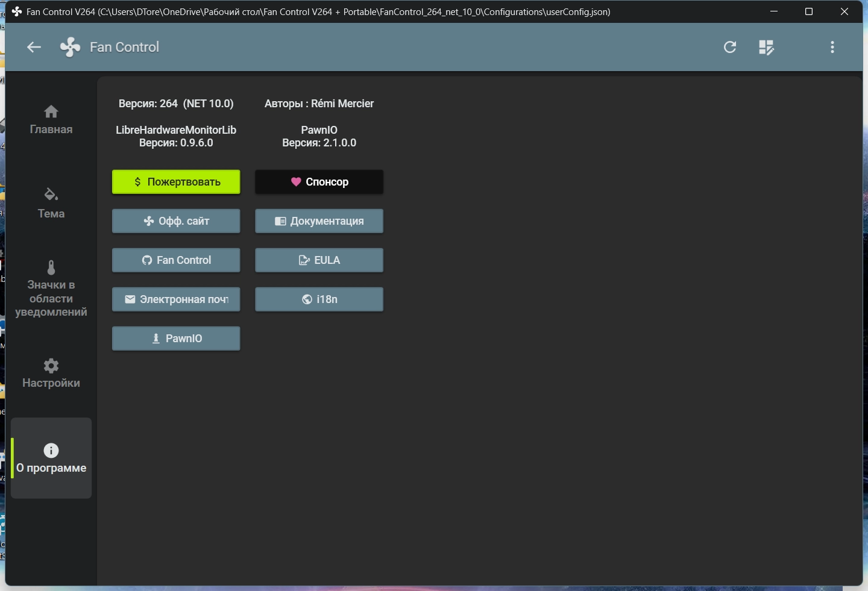Open the Документация button

(319, 221)
